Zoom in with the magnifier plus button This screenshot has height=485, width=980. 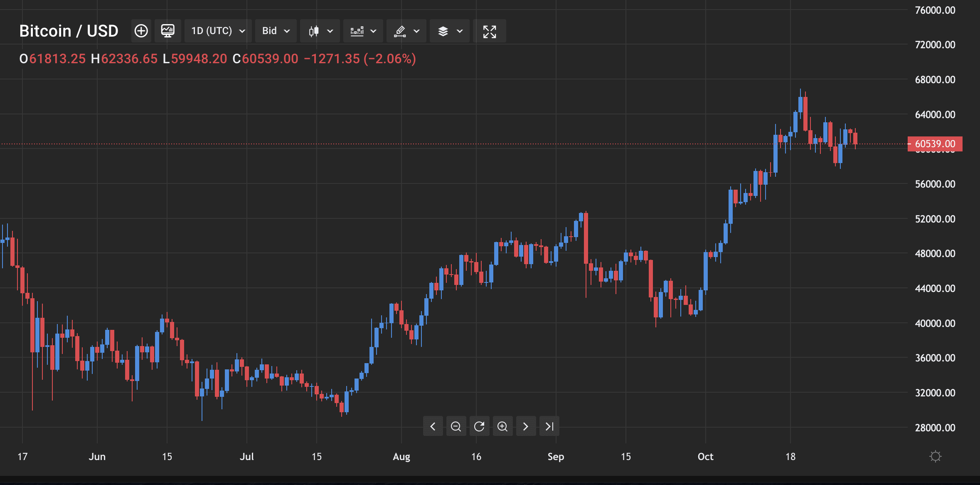502,426
